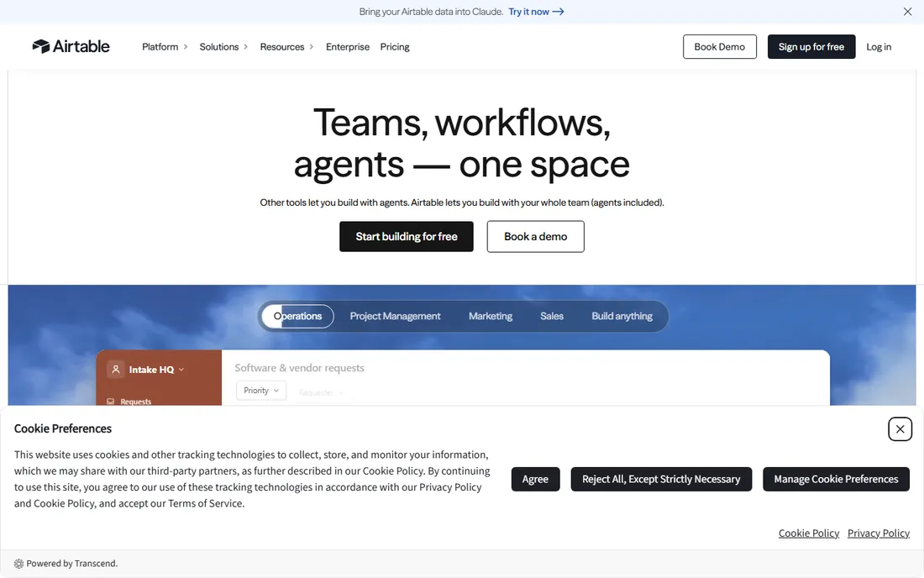This screenshot has height=578, width=924.
Task: Open the Enterprise page
Action: click(x=348, y=46)
